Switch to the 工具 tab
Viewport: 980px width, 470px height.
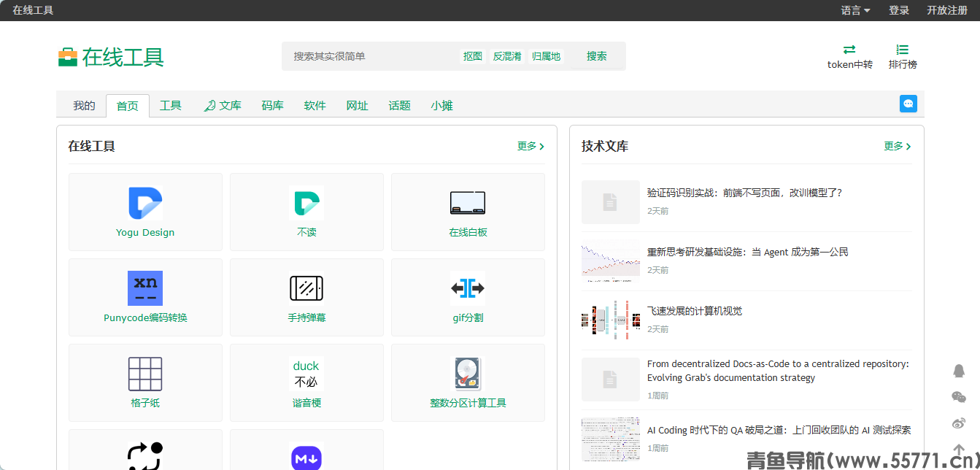tap(171, 106)
